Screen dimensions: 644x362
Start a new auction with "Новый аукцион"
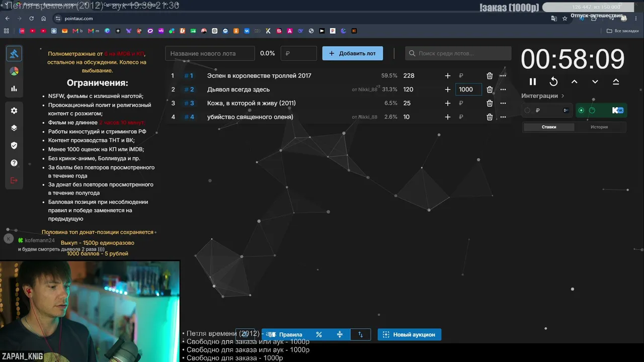[410, 334]
